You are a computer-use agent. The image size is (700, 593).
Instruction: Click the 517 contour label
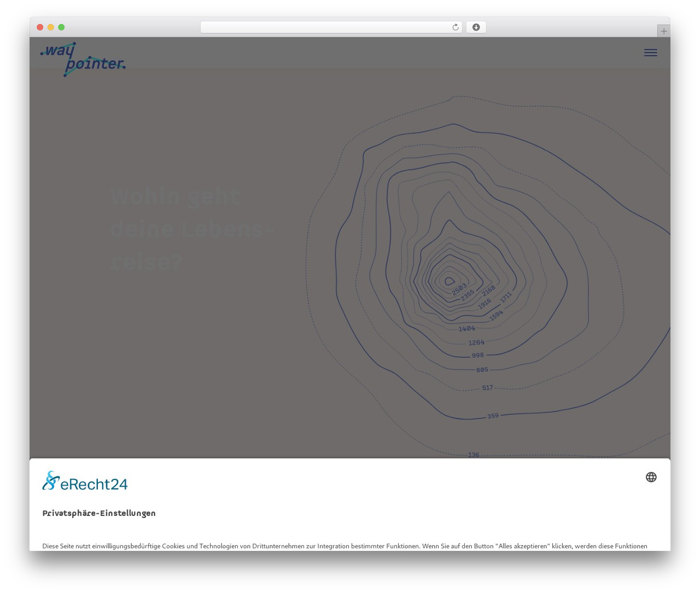point(487,388)
